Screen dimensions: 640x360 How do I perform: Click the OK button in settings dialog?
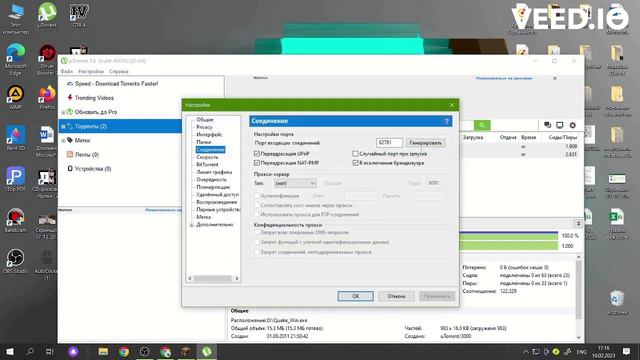click(x=356, y=296)
